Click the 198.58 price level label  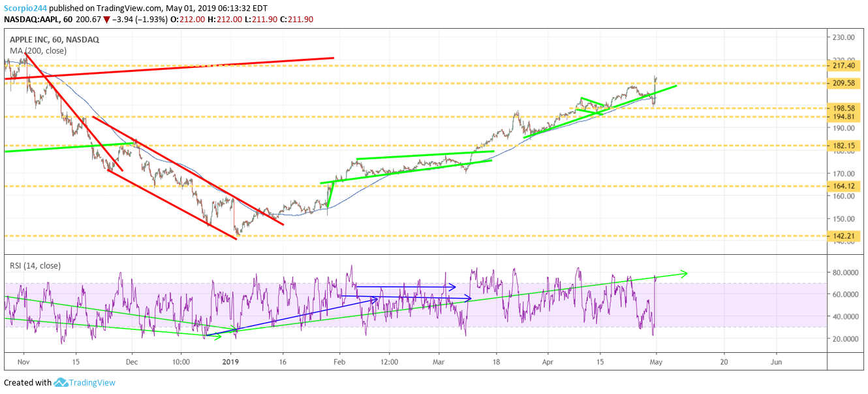click(x=844, y=108)
